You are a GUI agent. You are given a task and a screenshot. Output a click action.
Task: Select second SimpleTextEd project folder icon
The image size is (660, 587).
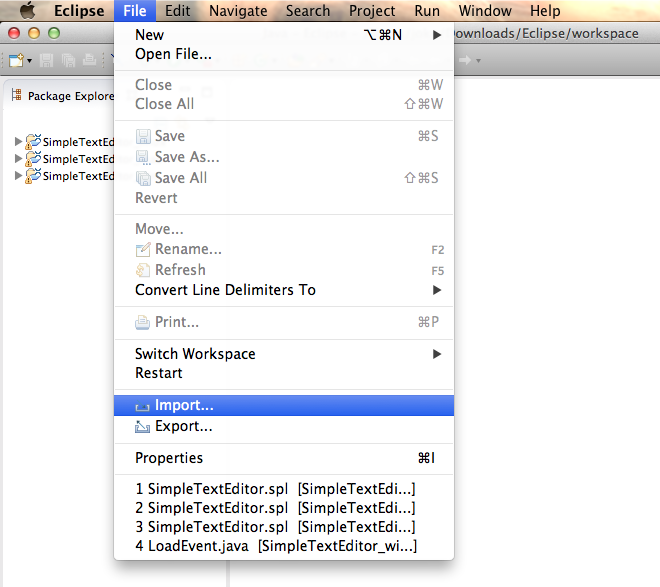(x=33, y=159)
